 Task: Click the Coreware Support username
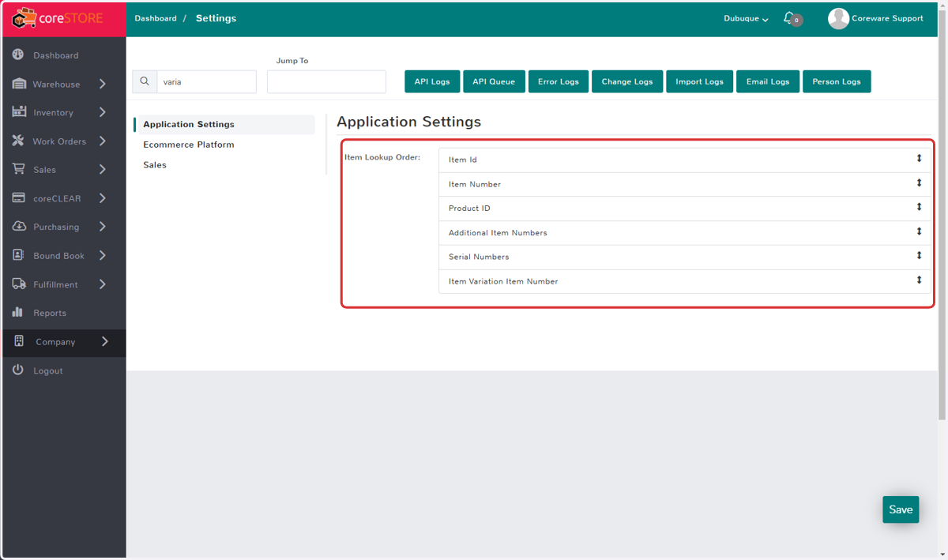887,18
